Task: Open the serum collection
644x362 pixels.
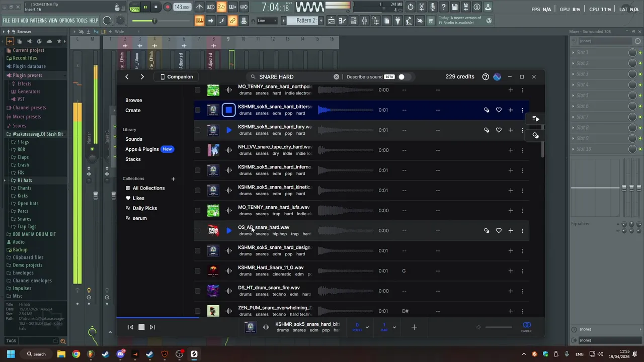Action: click(x=139, y=218)
